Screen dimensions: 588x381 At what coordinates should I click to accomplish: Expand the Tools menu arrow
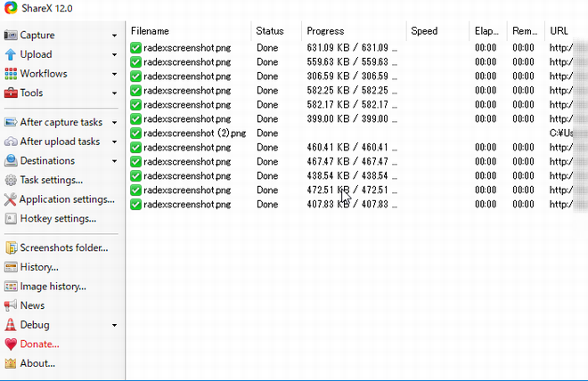pyautogui.click(x=114, y=93)
